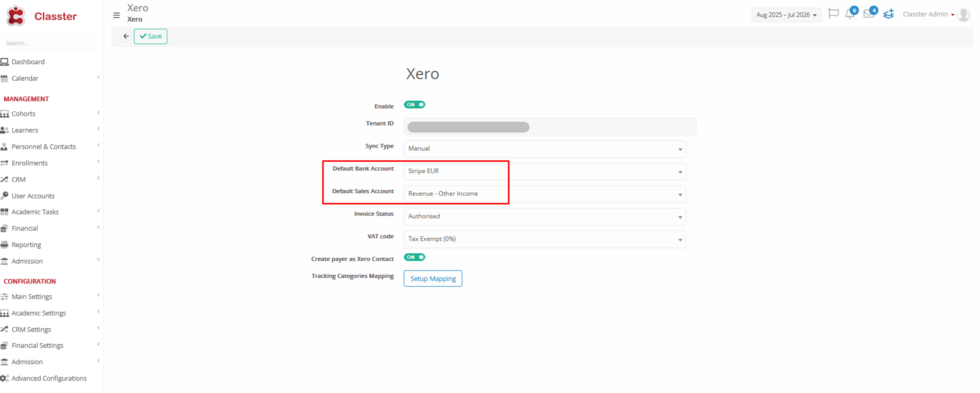Click the CRM shuffle icon
The image size is (980, 393).
(4, 179)
